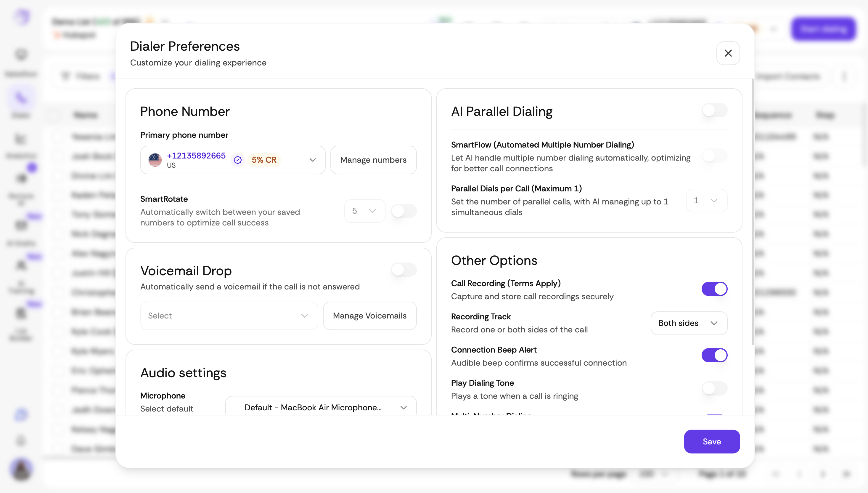Click the app logo in top-left corner

[x=22, y=17]
